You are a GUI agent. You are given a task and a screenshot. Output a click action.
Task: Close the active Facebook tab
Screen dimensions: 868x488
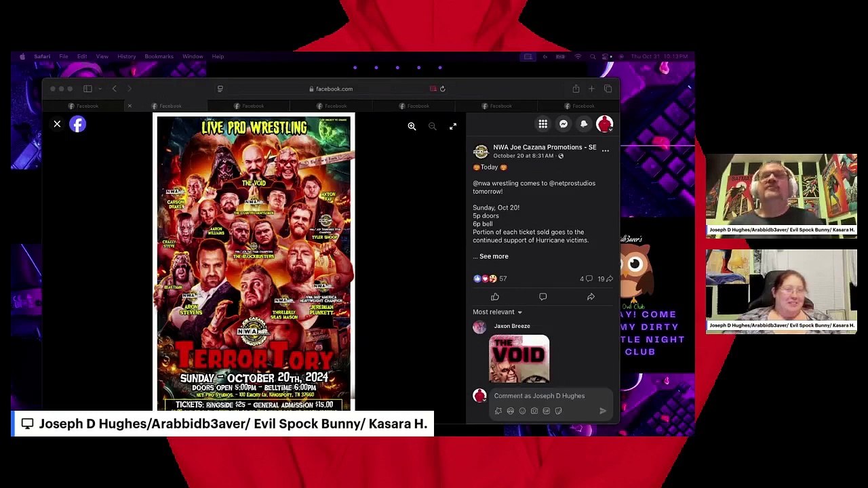click(130, 106)
